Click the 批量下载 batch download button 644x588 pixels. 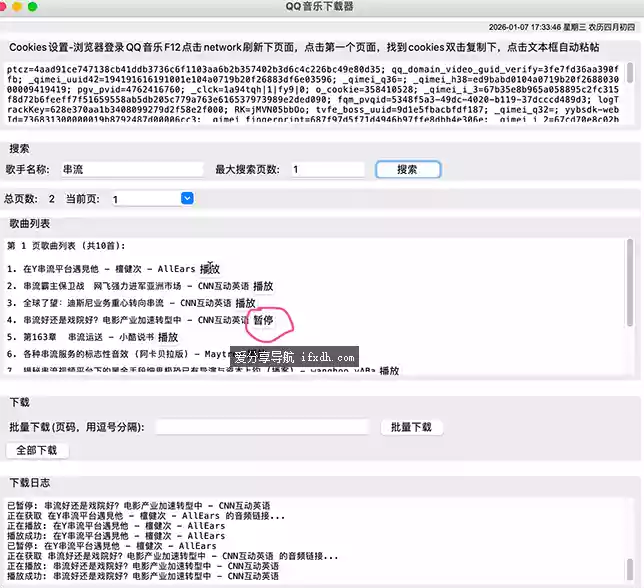[x=412, y=427]
